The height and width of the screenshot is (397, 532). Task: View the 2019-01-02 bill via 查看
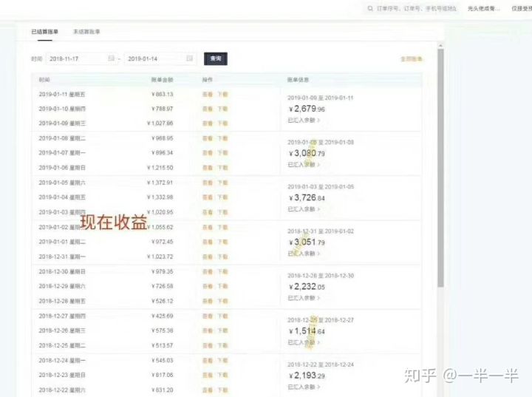coord(208,227)
